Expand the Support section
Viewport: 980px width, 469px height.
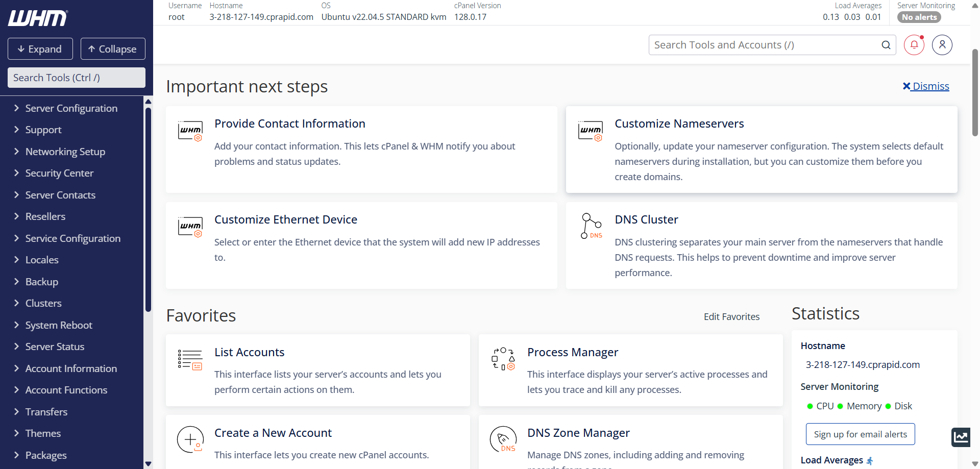coord(43,130)
